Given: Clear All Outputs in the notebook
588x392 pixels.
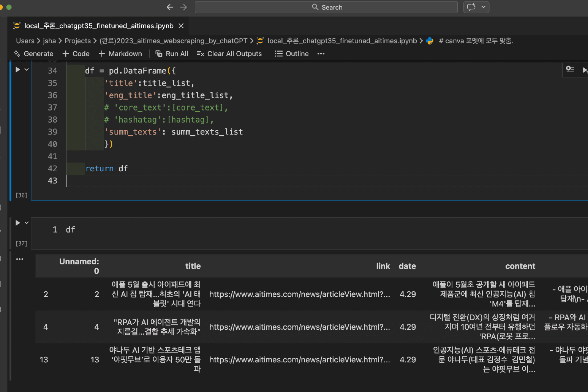Looking at the screenshot, I should 229,54.
